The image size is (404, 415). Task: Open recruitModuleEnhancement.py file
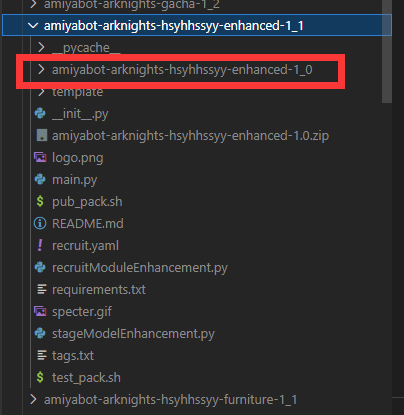coord(140,268)
